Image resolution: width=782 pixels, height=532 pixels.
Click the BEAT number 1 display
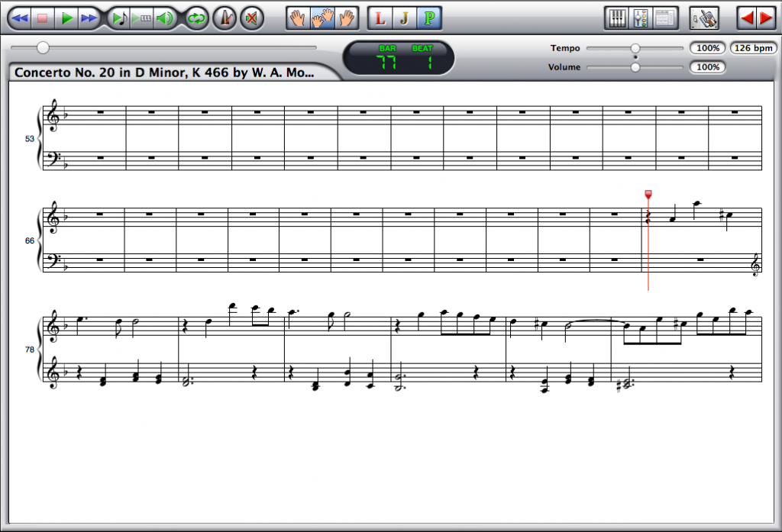(429, 63)
